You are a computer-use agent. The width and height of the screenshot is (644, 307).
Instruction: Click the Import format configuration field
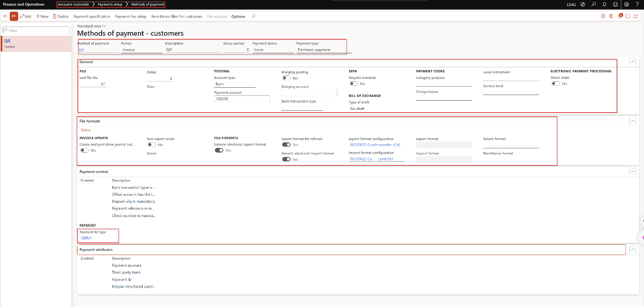[x=377, y=159]
